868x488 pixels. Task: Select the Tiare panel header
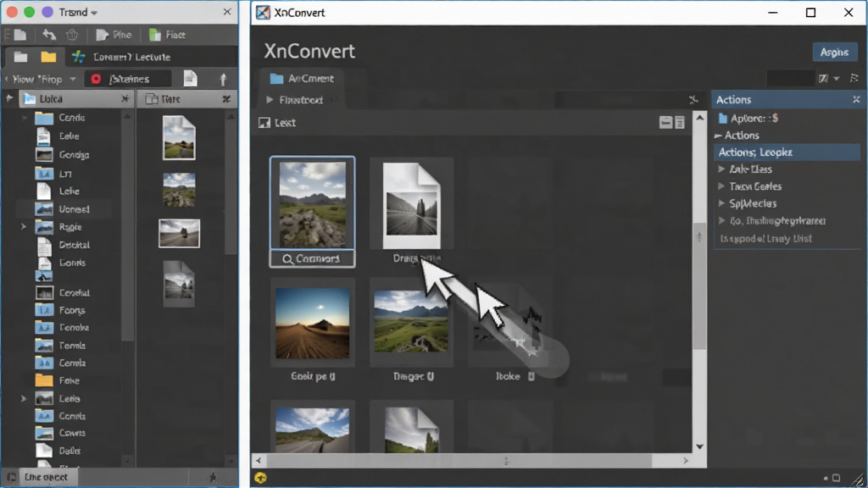coord(187,99)
